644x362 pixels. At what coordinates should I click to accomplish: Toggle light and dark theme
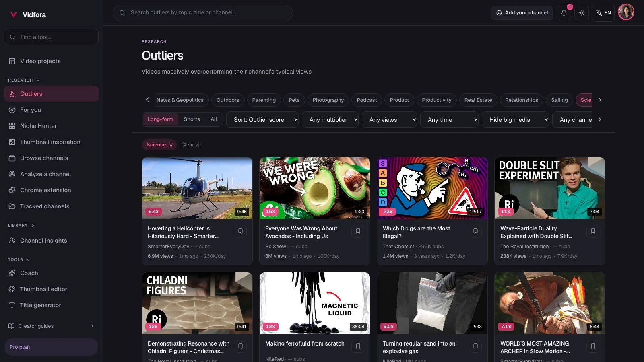pos(582,13)
